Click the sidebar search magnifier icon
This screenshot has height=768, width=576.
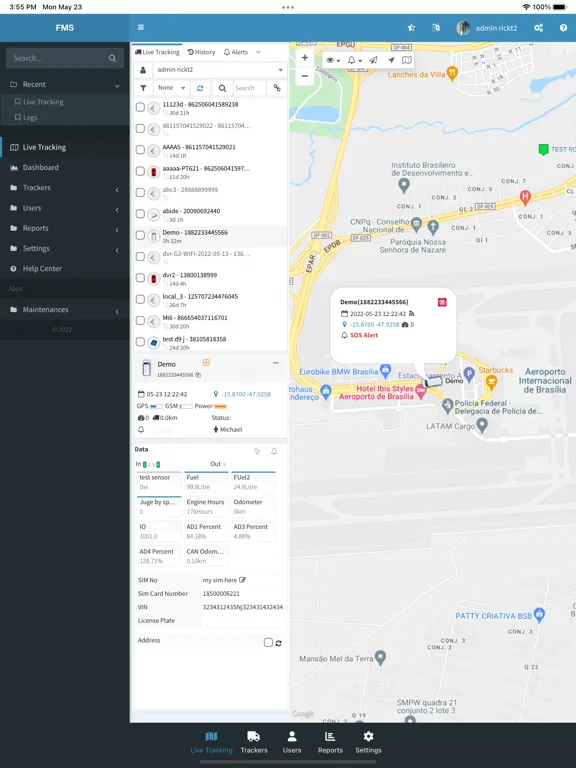[112, 58]
